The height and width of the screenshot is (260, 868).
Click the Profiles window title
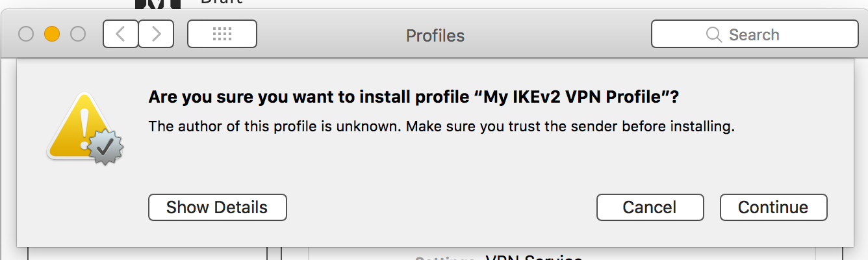[x=435, y=35]
